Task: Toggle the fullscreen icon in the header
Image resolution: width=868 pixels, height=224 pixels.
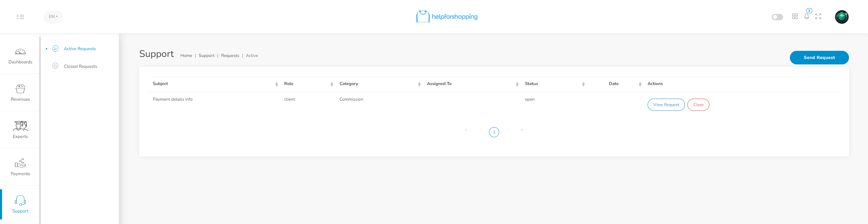Action: [x=818, y=16]
